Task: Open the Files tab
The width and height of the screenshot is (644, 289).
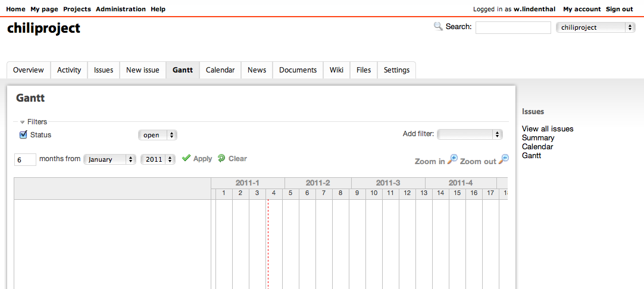Action: pyautogui.click(x=364, y=70)
